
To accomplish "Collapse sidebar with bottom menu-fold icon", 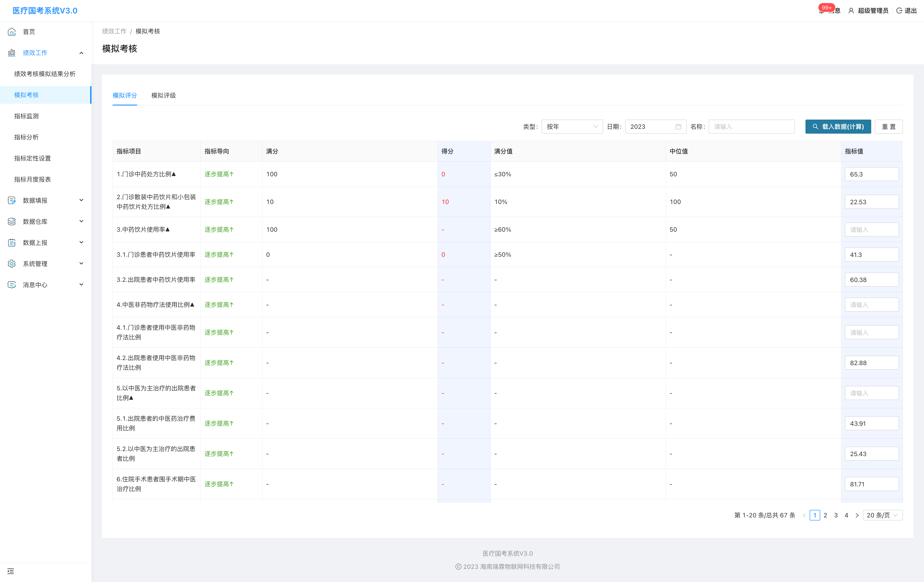I will [11, 571].
